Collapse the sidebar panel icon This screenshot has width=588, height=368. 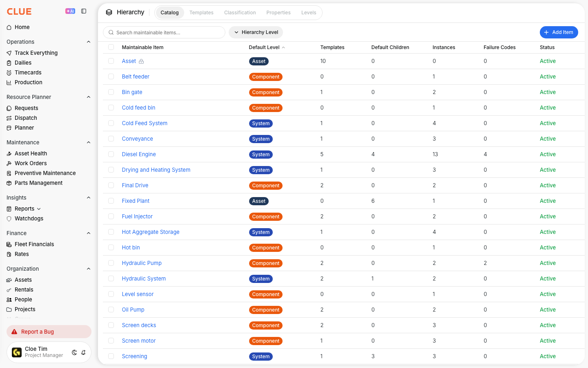click(84, 11)
